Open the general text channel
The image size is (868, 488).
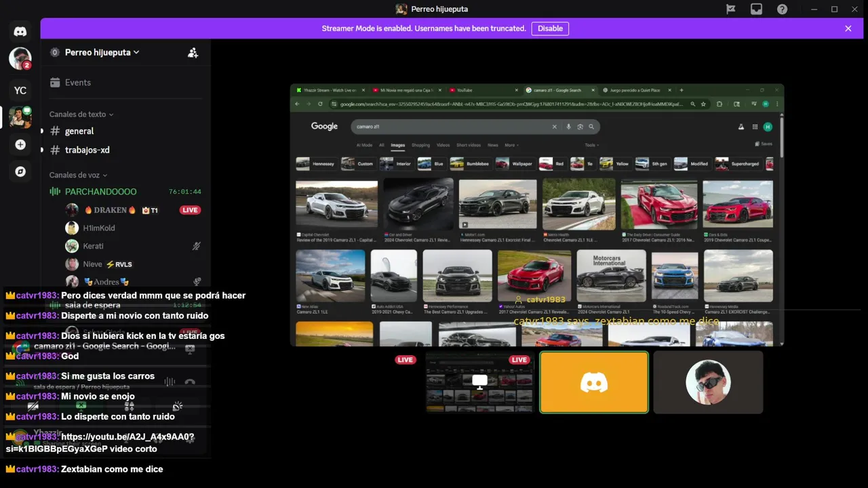pos(125,131)
